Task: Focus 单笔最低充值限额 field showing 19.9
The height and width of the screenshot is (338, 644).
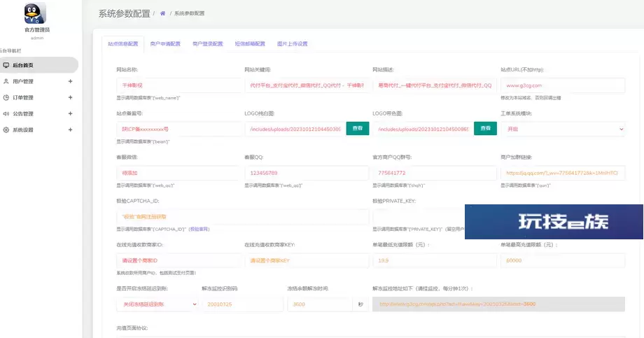Action: pyautogui.click(x=435, y=260)
